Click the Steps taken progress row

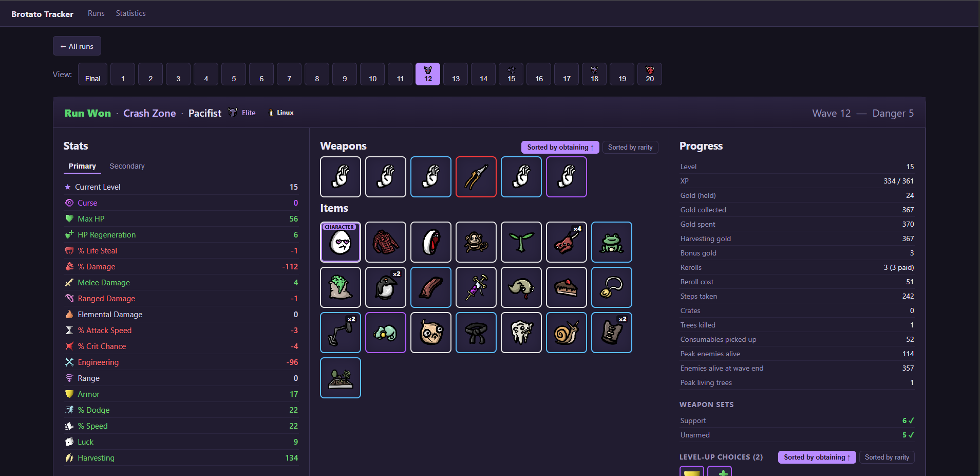point(797,296)
